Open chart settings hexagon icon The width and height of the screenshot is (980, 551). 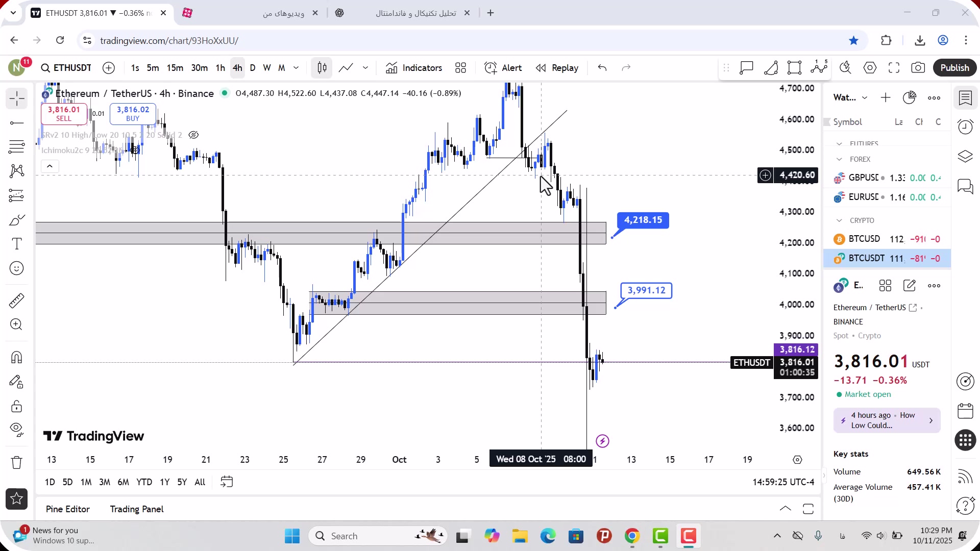pyautogui.click(x=870, y=68)
